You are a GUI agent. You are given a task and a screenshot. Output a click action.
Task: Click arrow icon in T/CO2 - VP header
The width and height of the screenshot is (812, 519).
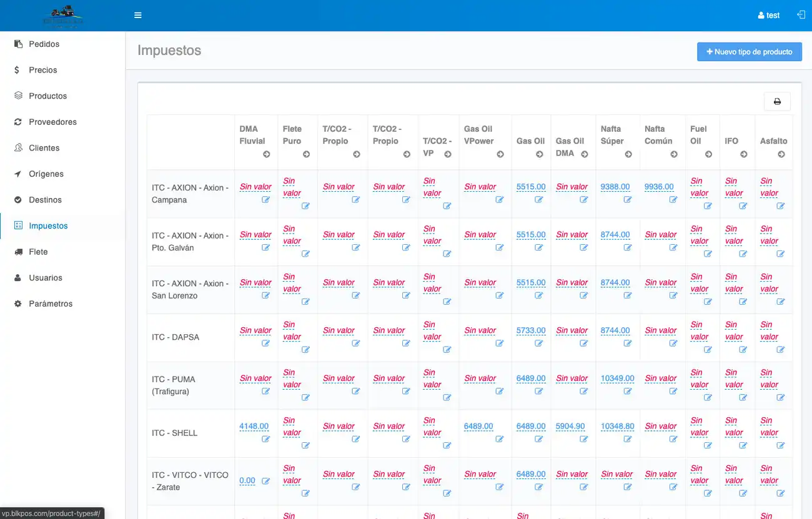click(448, 154)
